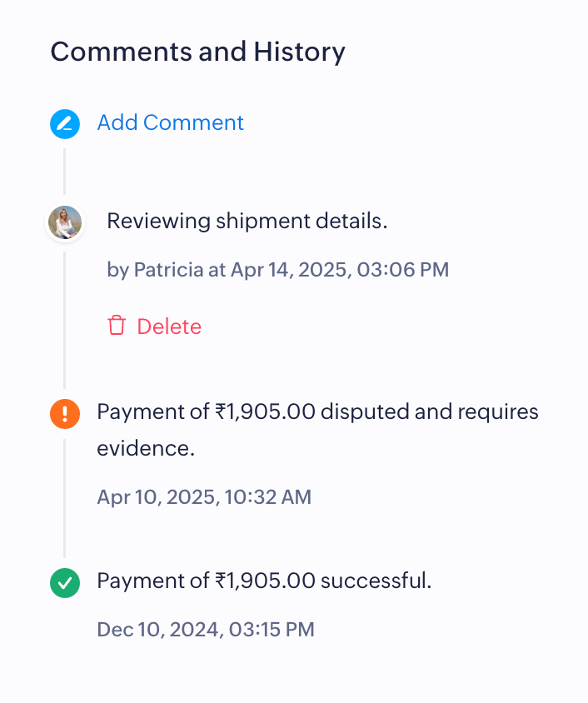Screen dimensions: 588x703
Task: Click the Comments and History heading
Action: coord(197,52)
